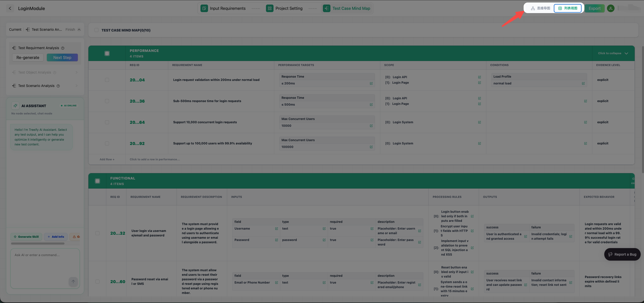Select the 列表视图 (list view) icon

(x=567, y=8)
